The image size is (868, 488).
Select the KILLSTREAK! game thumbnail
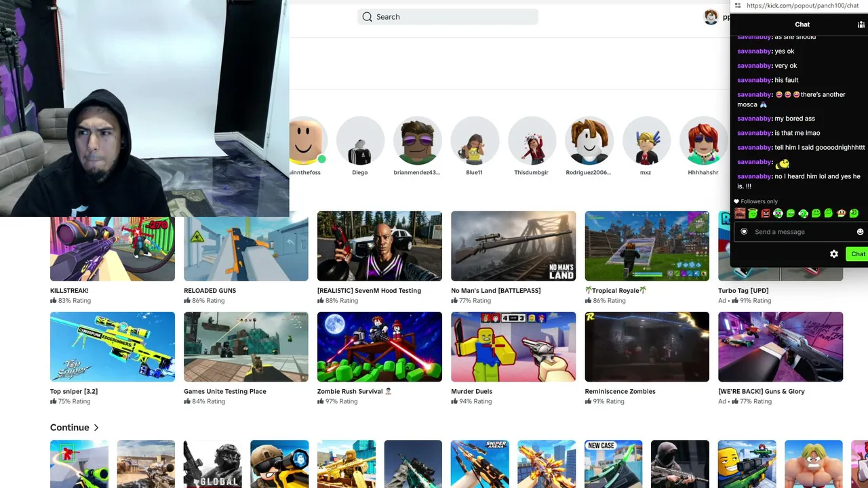click(113, 249)
